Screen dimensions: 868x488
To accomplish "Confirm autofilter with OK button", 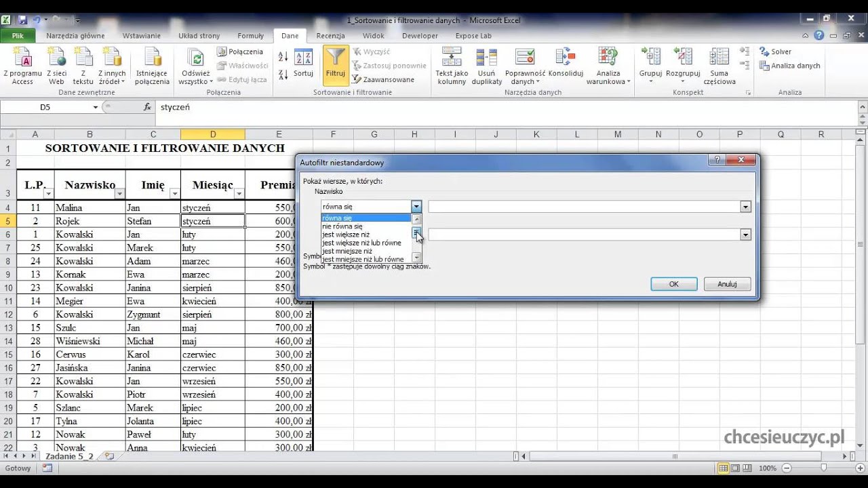I will 673,284.
